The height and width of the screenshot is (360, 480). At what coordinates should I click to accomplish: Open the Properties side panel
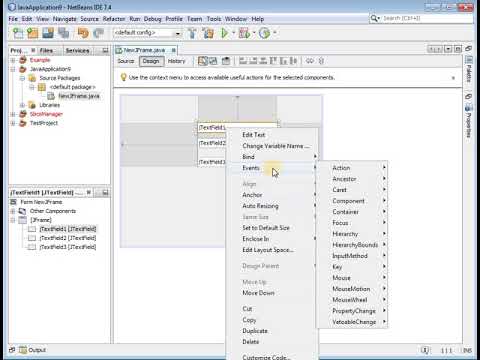(x=468, y=121)
